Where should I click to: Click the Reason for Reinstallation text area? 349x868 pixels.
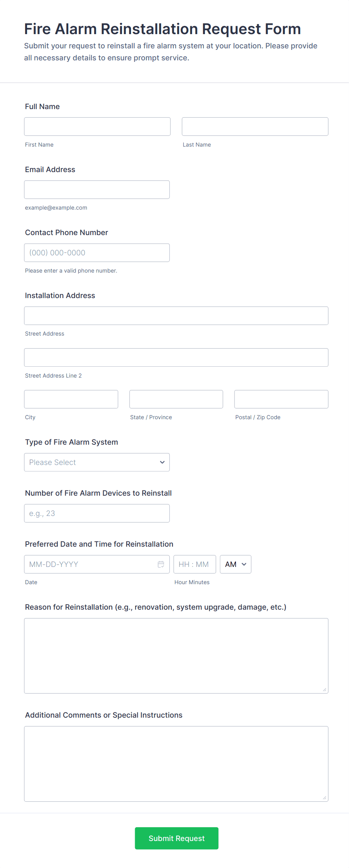pos(176,656)
